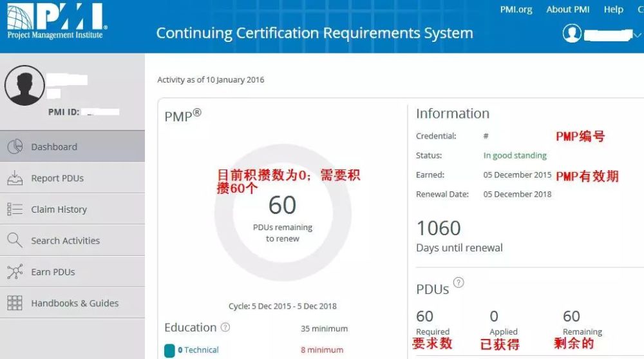Open the Search Activities menu item

[x=72, y=240]
